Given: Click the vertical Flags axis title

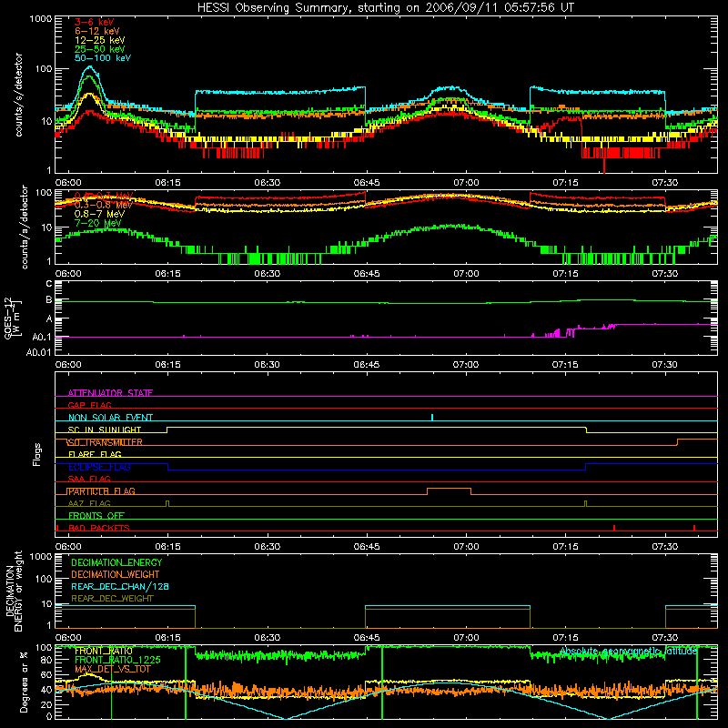Looking at the screenshot, I should pyautogui.click(x=36, y=454).
